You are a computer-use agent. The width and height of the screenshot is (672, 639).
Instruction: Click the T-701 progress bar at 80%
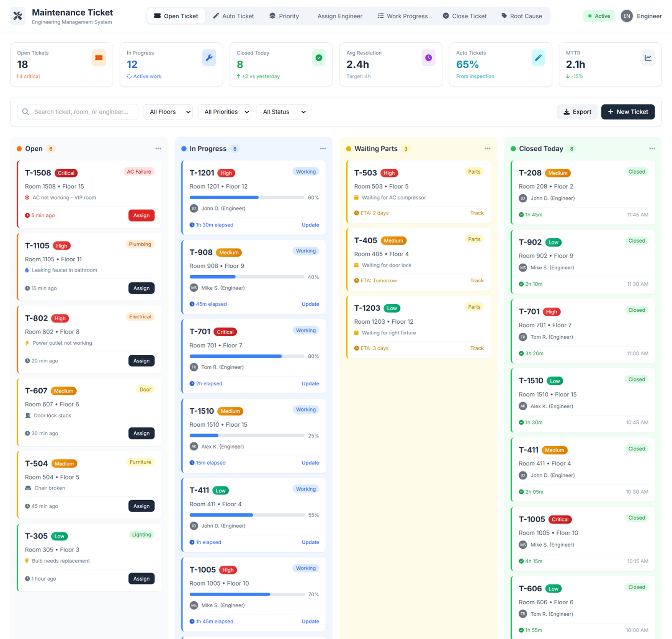(x=247, y=356)
